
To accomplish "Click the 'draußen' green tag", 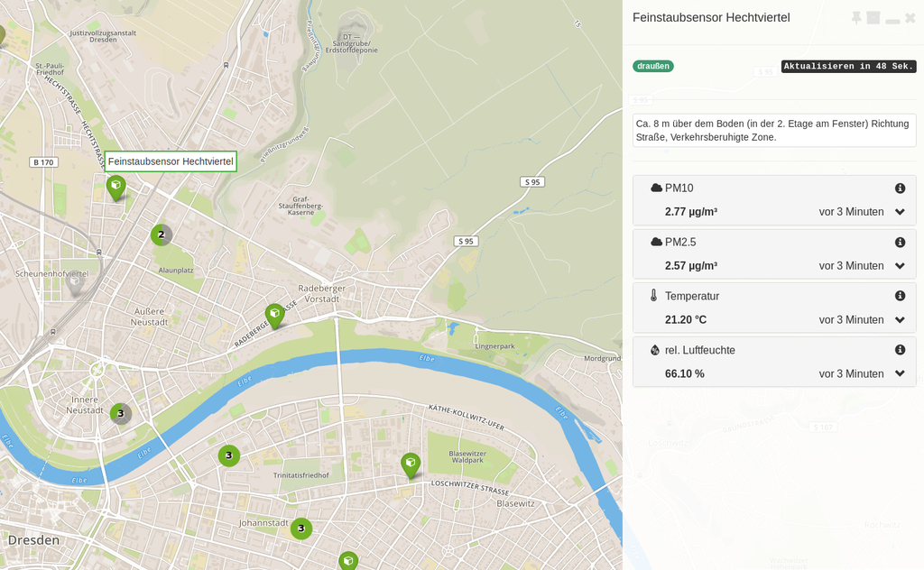I will click(653, 66).
